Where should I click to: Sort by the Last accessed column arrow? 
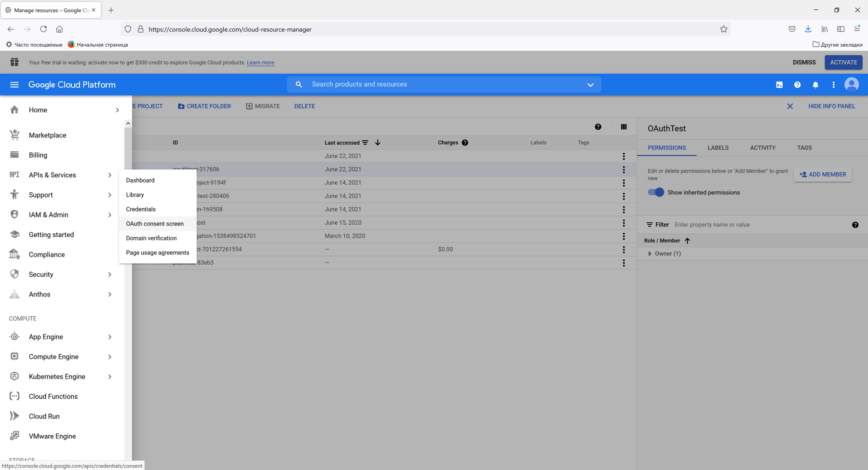[378, 143]
